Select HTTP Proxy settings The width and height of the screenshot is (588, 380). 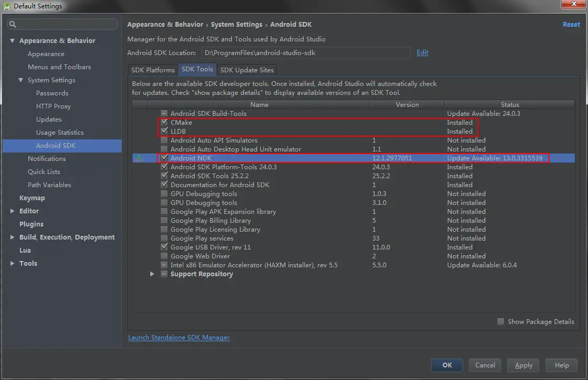coord(53,106)
